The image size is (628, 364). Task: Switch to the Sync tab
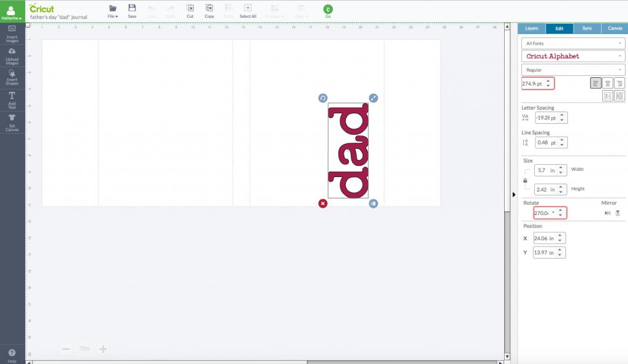(x=587, y=28)
